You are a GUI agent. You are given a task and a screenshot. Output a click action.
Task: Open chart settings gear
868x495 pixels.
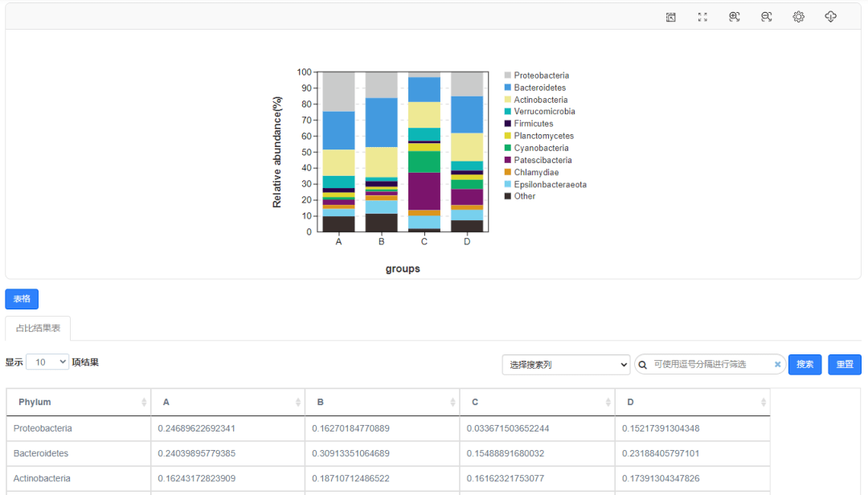coord(798,17)
